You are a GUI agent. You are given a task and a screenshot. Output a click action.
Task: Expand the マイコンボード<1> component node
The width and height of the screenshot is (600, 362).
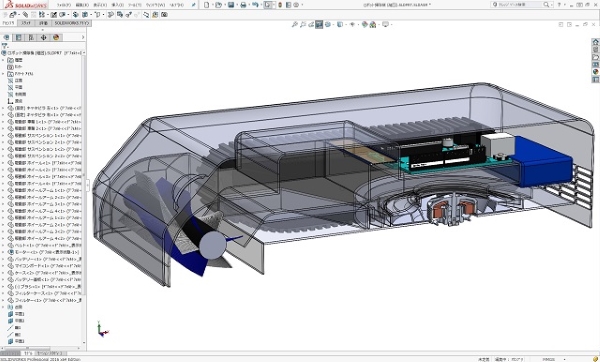pyautogui.click(x=3, y=266)
